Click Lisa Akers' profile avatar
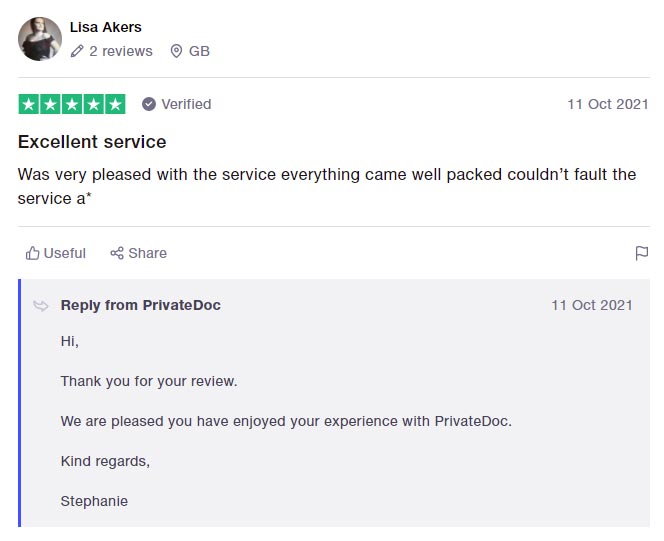Screen dimensions: 664x541 40,39
